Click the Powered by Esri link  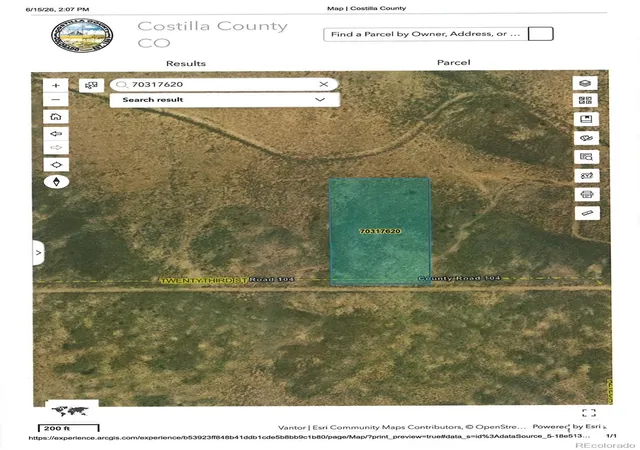(x=567, y=427)
